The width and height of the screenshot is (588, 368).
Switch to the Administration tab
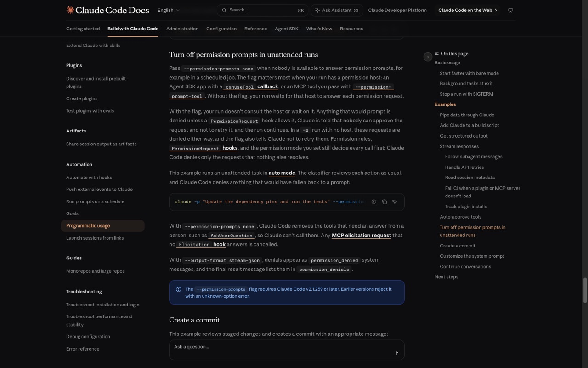182,29
